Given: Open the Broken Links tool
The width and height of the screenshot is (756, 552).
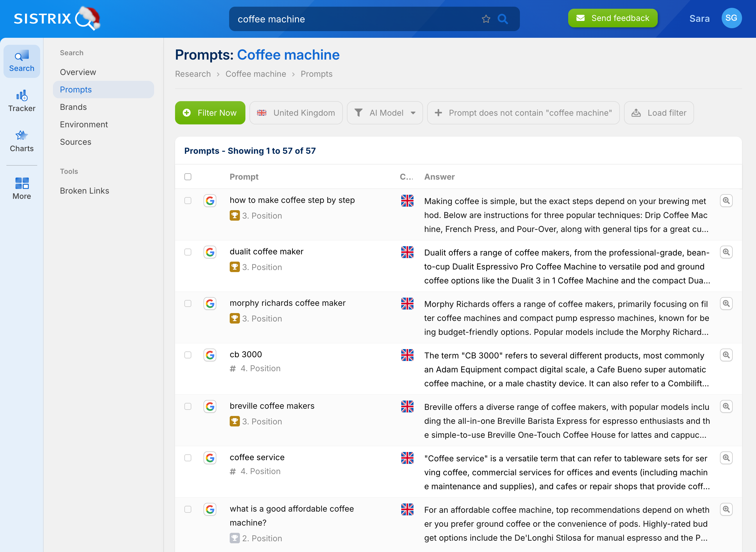Looking at the screenshot, I should click(85, 190).
